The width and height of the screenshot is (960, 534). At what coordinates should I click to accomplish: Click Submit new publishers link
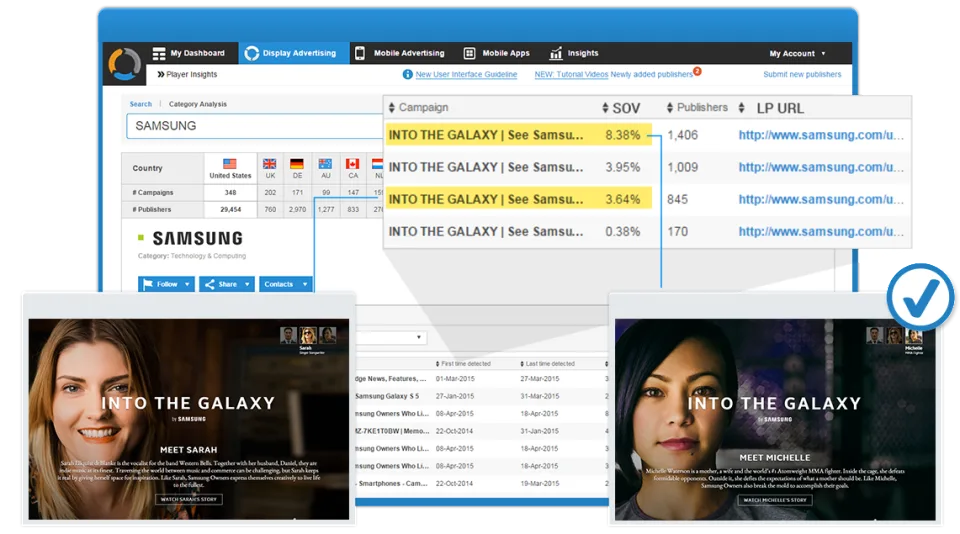tap(802, 74)
